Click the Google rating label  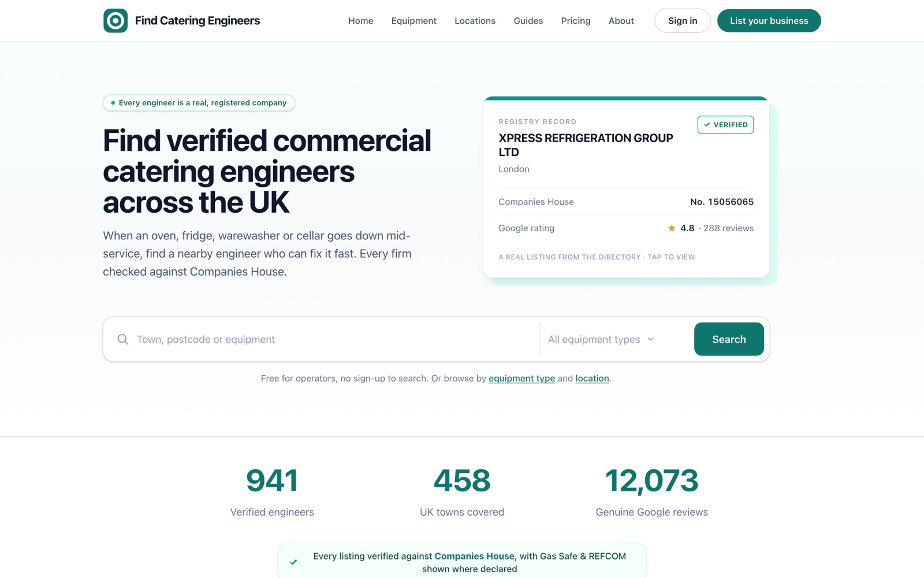pos(527,228)
